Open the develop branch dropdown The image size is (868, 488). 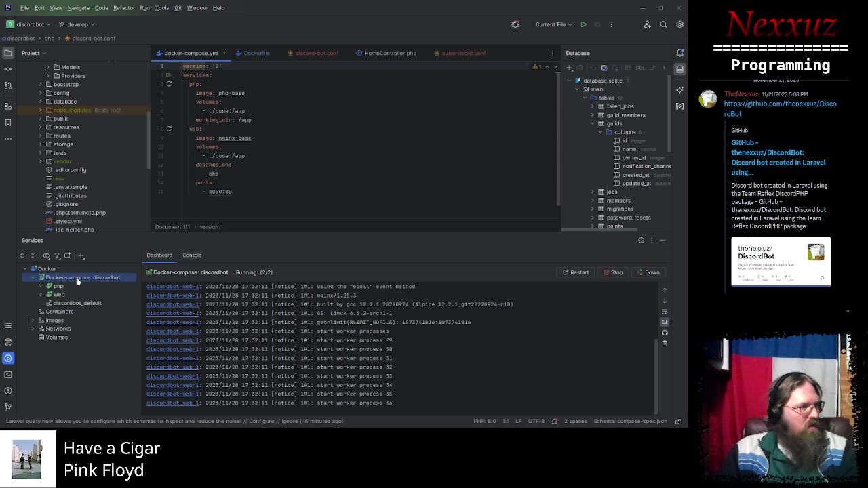tap(77, 24)
